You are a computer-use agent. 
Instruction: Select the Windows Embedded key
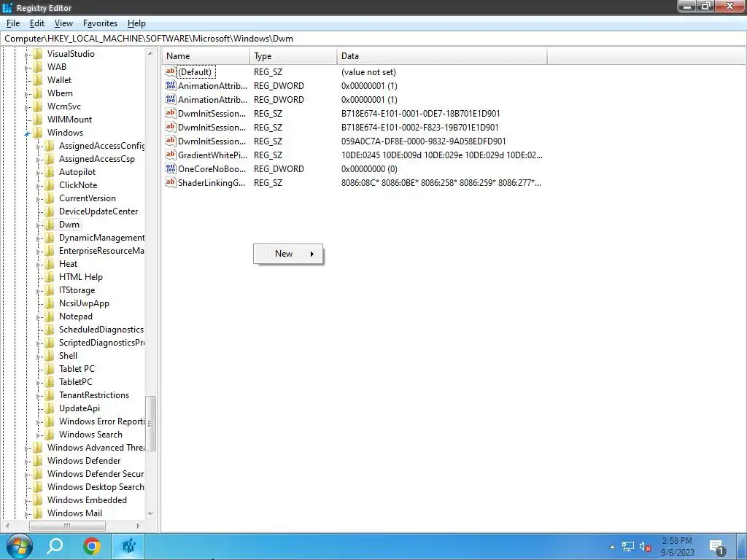pyautogui.click(x=88, y=500)
